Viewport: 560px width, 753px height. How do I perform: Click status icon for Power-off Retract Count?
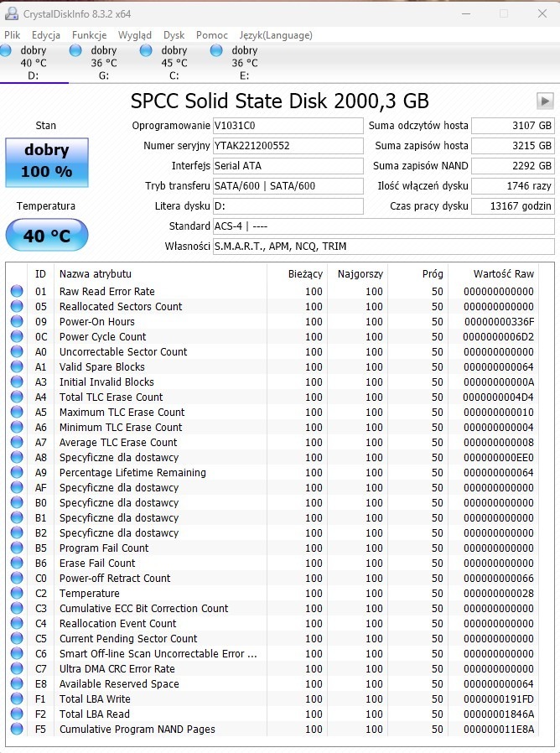(17, 578)
